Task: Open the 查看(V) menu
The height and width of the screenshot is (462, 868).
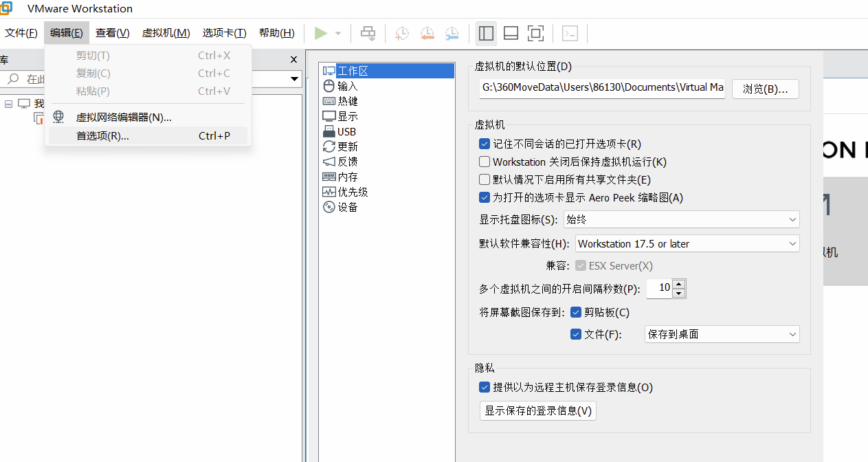Action: (113, 33)
